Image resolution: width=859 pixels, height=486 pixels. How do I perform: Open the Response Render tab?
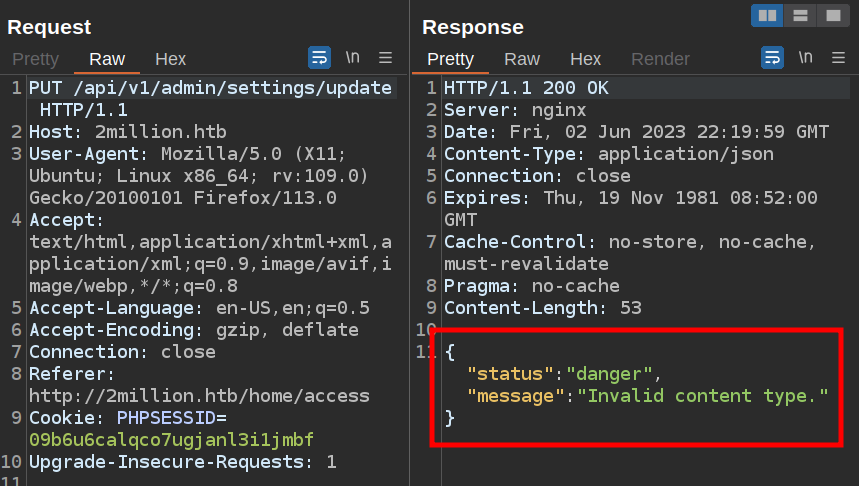tap(660, 59)
